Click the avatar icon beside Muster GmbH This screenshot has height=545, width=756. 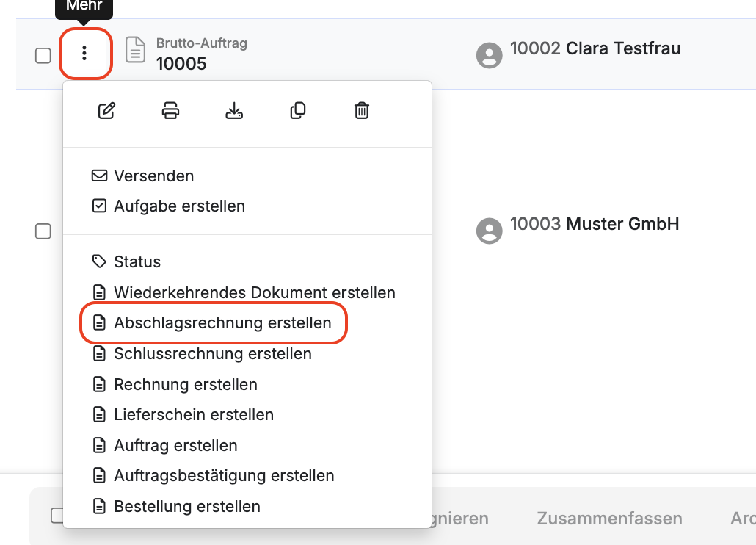coord(490,230)
